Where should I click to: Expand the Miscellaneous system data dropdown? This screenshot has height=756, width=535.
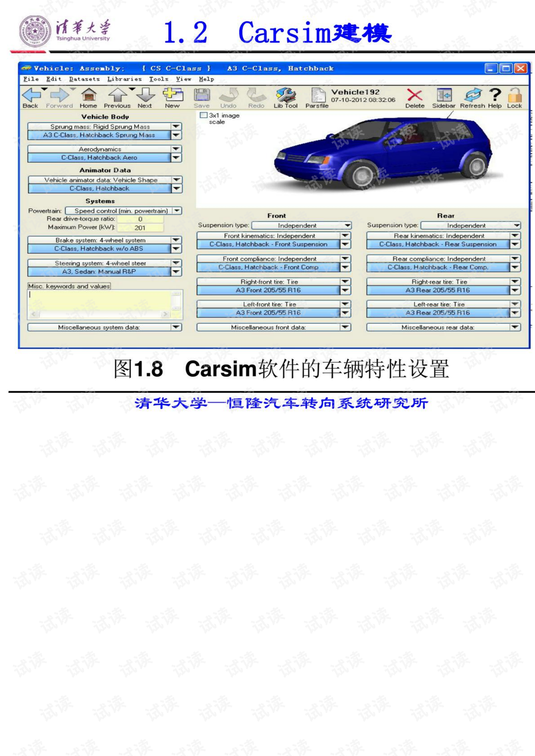coord(176,327)
